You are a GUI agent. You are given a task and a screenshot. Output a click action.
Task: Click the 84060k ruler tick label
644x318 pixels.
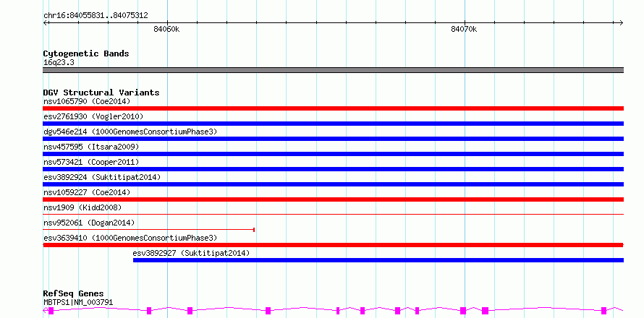pos(166,29)
